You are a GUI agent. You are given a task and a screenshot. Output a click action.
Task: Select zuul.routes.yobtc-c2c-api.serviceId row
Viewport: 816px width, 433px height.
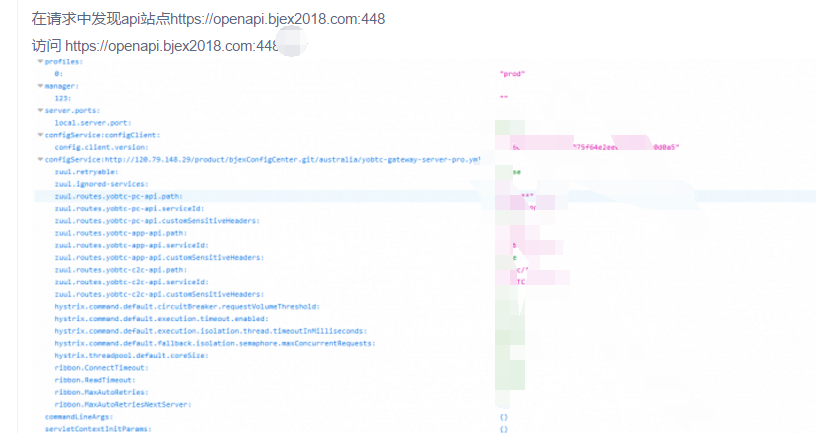click(x=132, y=282)
